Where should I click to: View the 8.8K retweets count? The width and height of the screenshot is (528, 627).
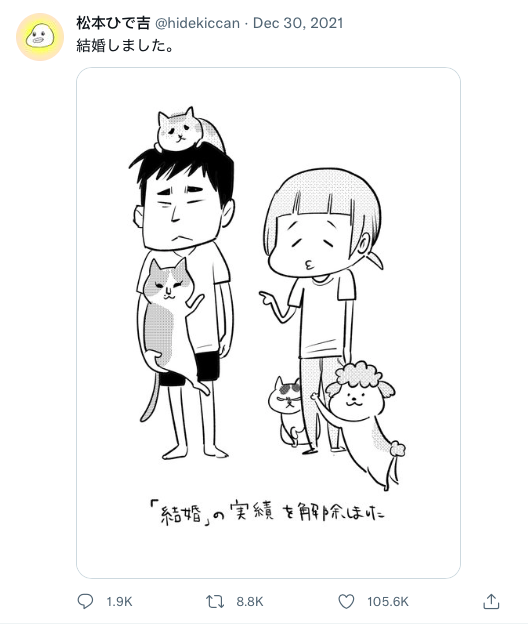(x=250, y=601)
